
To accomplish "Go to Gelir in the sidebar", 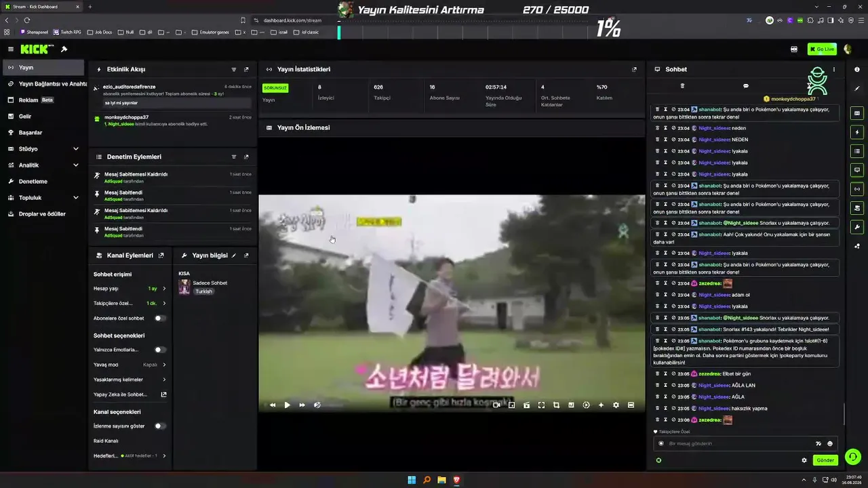I will pos(45,117).
